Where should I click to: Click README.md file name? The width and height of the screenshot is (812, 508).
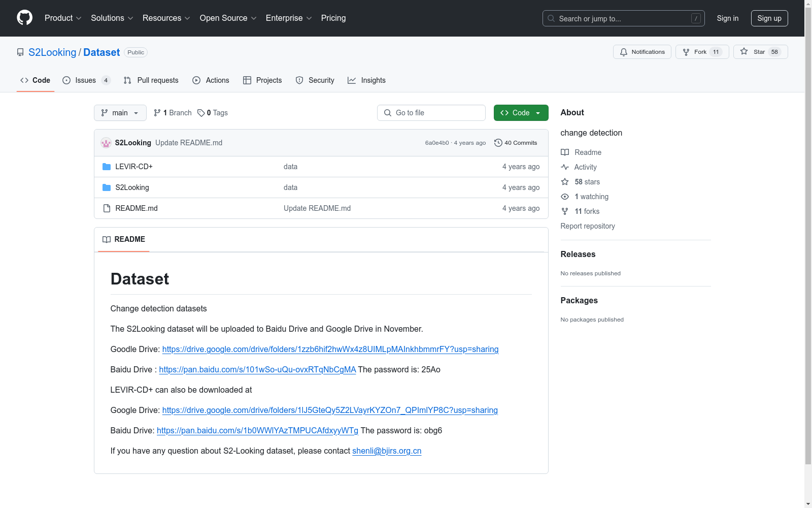137,208
